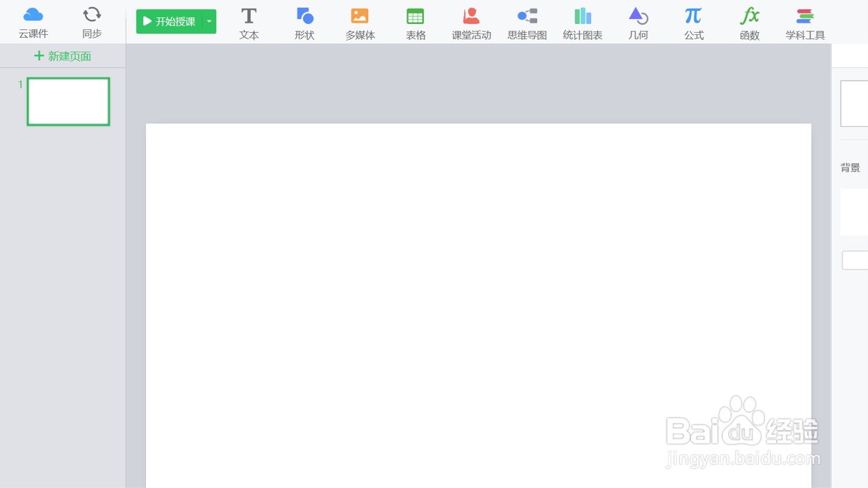This screenshot has width=868, height=488.
Task: Add a page with 新建页面
Action: [62, 56]
